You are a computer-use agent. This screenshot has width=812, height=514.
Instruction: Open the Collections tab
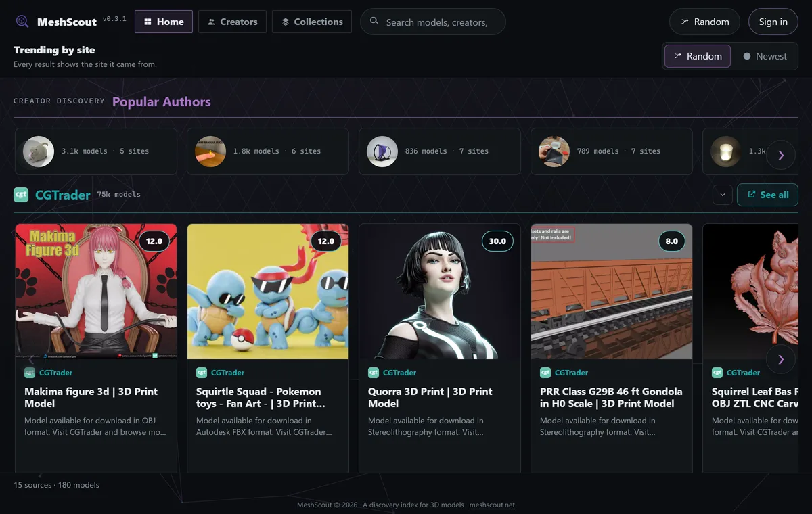coord(312,22)
